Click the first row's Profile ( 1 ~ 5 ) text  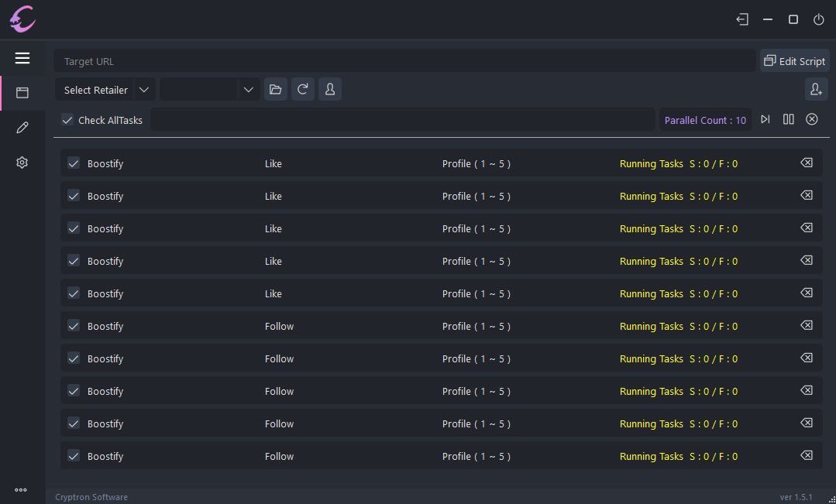(476, 163)
